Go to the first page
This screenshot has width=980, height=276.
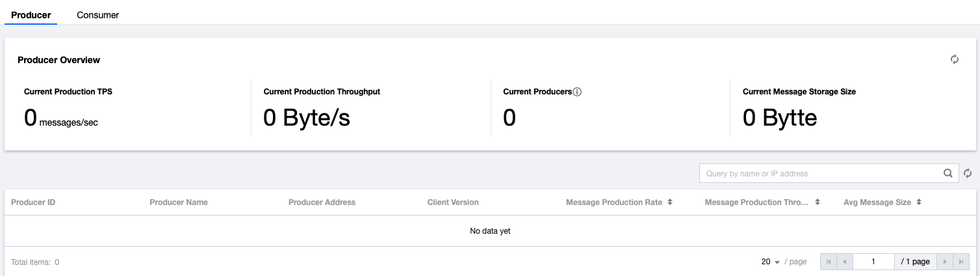pyautogui.click(x=829, y=262)
